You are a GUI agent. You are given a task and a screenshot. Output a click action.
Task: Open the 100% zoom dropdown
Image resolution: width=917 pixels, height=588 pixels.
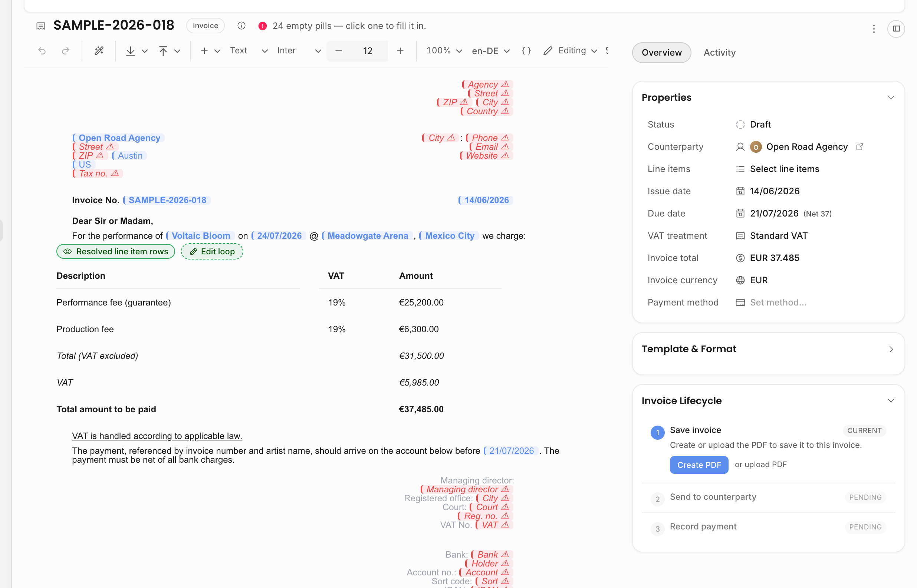(x=444, y=51)
